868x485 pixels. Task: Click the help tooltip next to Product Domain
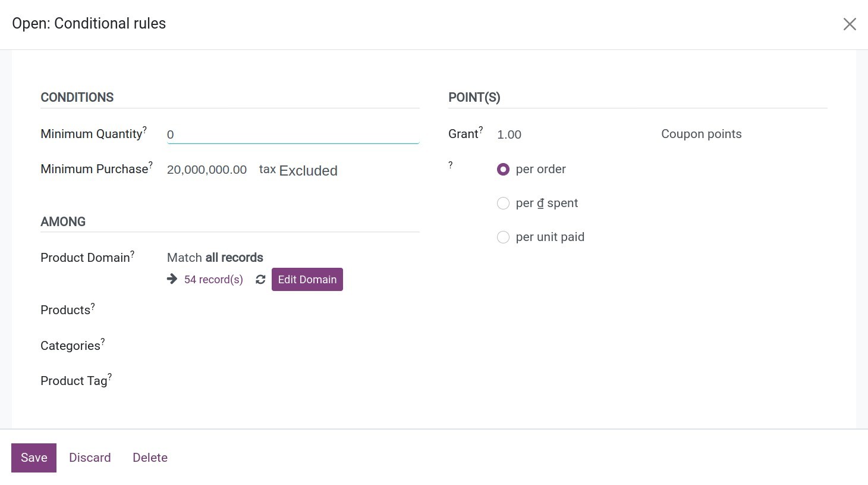click(x=133, y=253)
